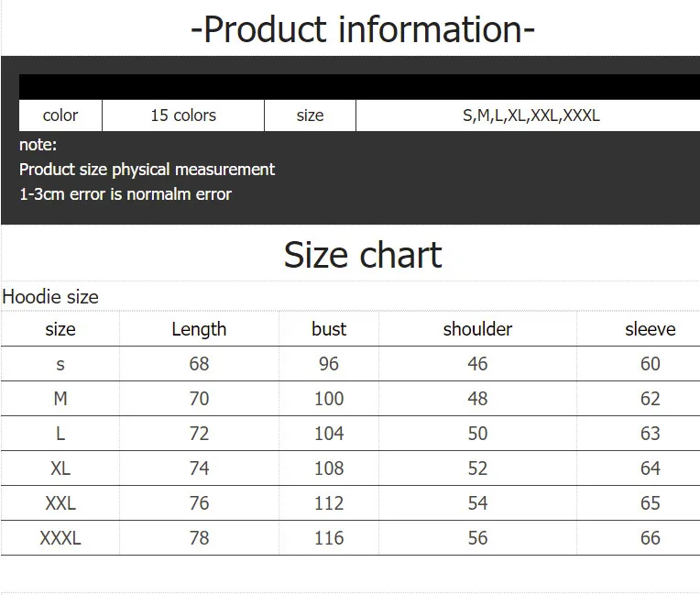Click the shoulder value 50
This screenshot has width=700, height=595.
coord(477,434)
